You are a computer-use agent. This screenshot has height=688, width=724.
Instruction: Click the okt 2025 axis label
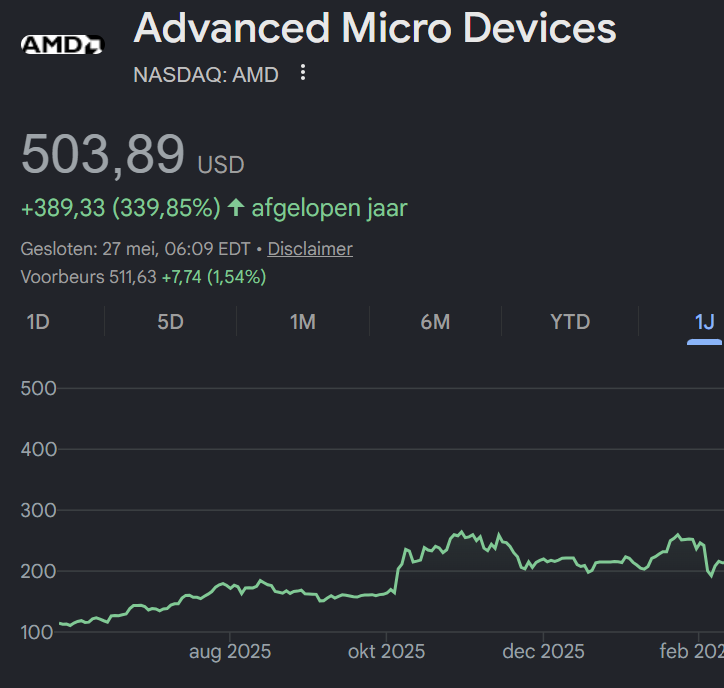[x=386, y=652]
